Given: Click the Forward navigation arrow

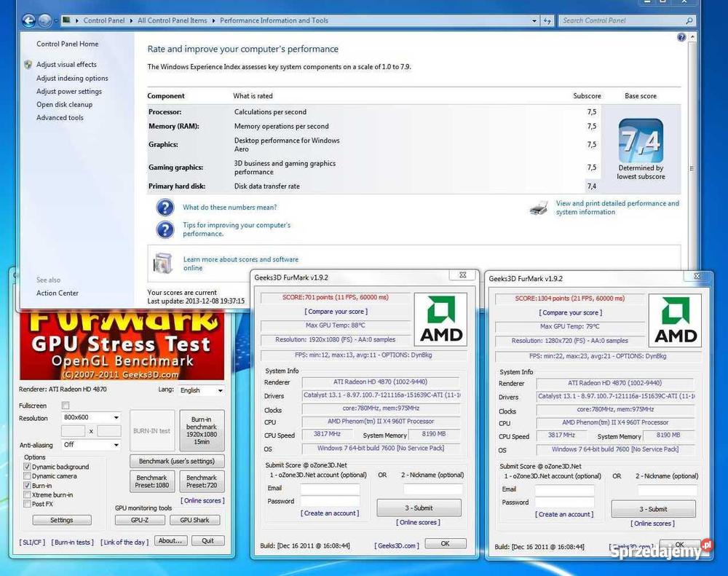Looking at the screenshot, I should tap(44, 20).
